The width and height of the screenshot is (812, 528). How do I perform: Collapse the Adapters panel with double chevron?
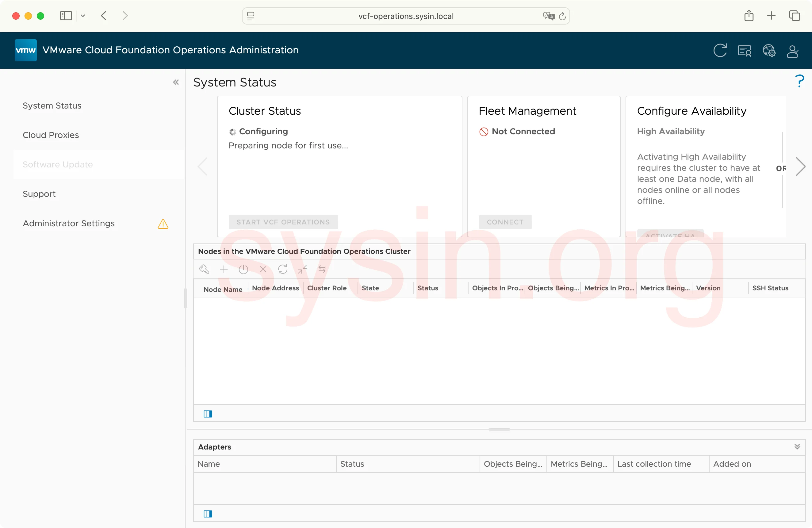[797, 446]
